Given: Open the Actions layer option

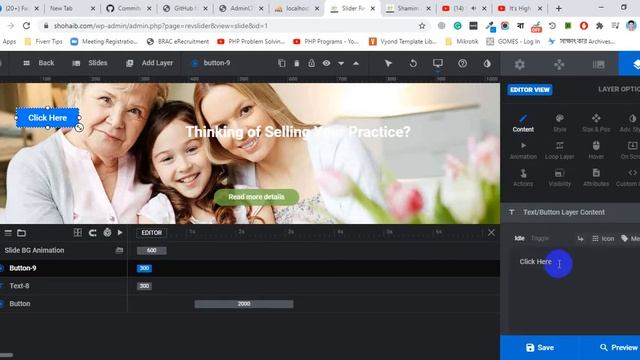Looking at the screenshot, I should 523,178.
